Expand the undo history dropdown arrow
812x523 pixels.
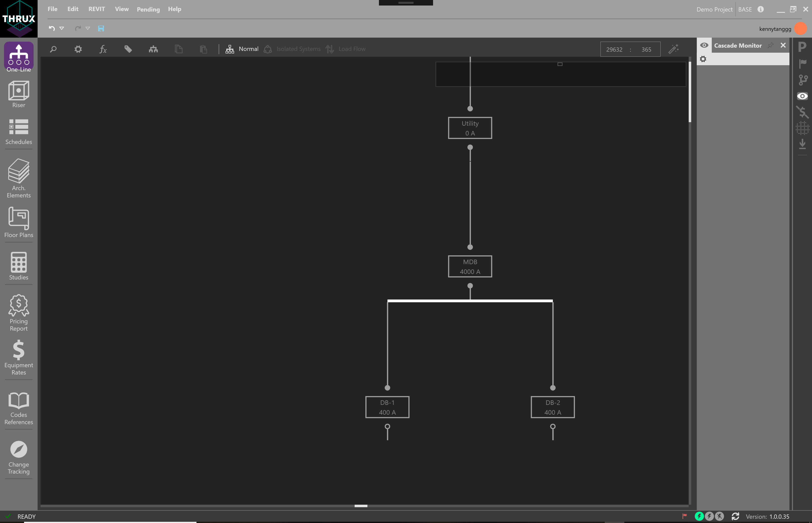(x=62, y=29)
